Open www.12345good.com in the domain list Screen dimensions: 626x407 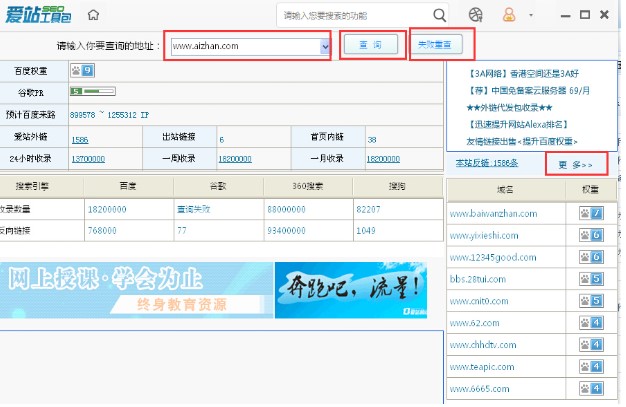tap(493, 257)
